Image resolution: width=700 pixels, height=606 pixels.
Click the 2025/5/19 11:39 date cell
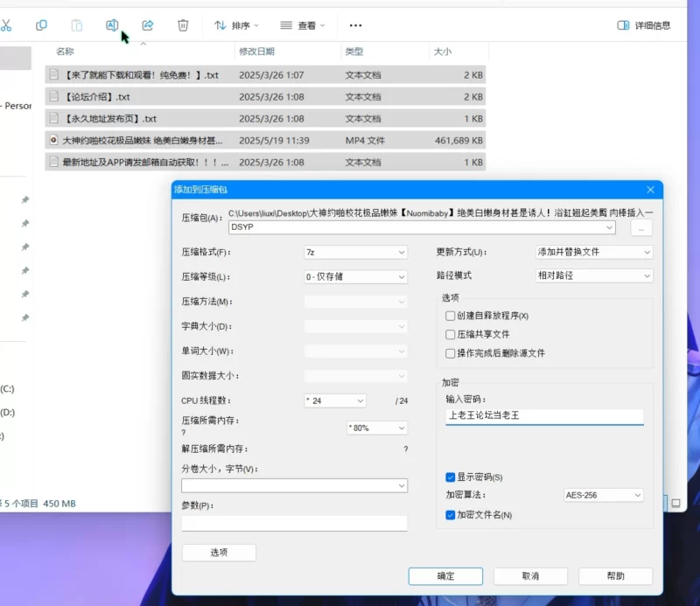tap(274, 141)
